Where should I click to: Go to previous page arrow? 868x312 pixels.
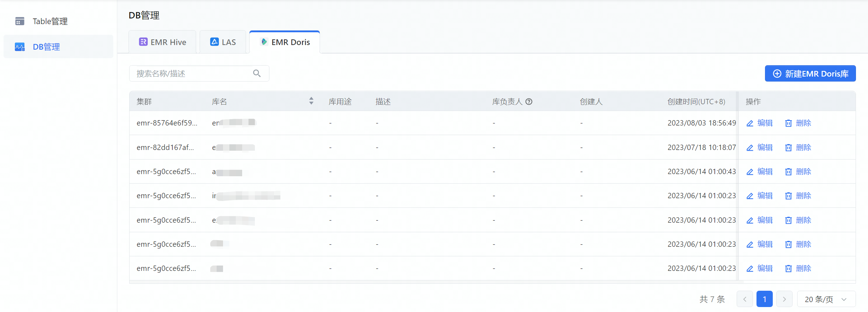pos(744,299)
